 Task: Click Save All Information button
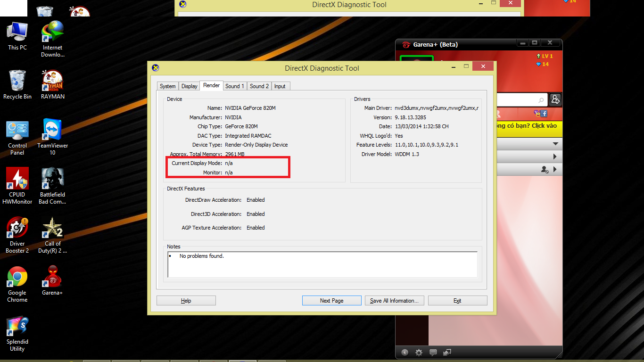click(x=395, y=301)
